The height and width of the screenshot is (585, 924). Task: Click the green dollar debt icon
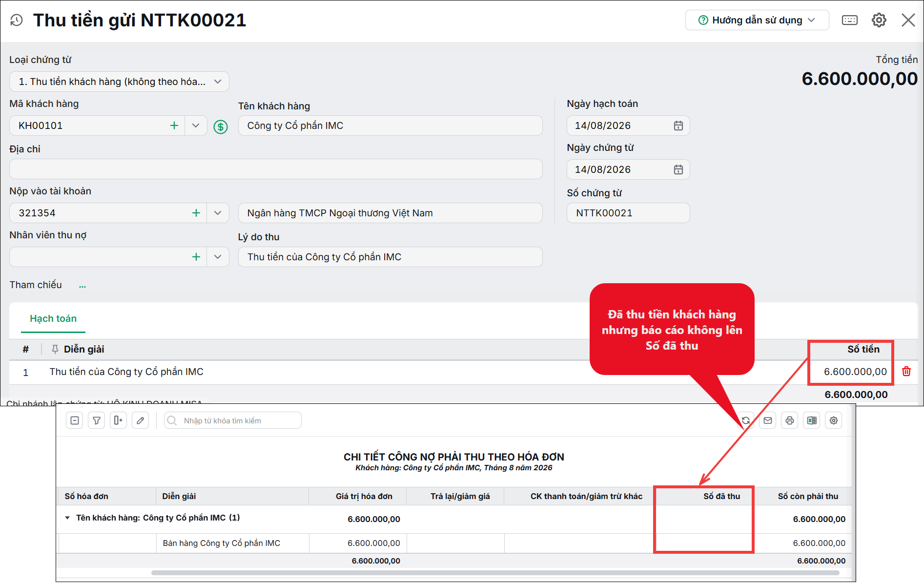point(221,127)
